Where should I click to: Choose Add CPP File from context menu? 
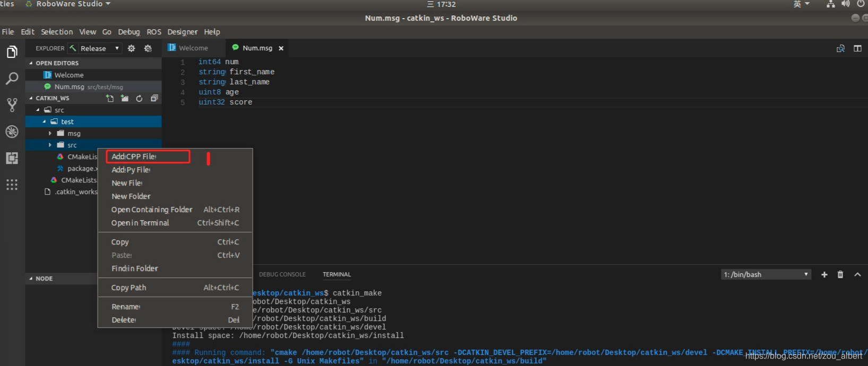pos(175,156)
